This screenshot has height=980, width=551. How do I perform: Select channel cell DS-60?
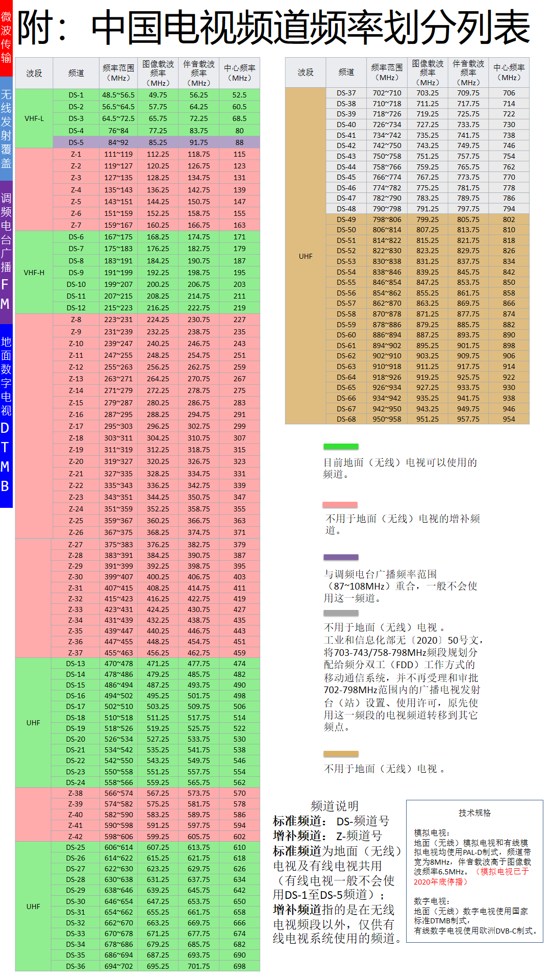point(346,335)
